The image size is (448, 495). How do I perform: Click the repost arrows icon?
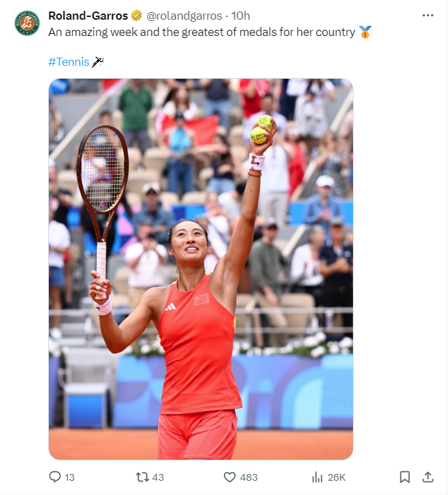tap(142, 477)
